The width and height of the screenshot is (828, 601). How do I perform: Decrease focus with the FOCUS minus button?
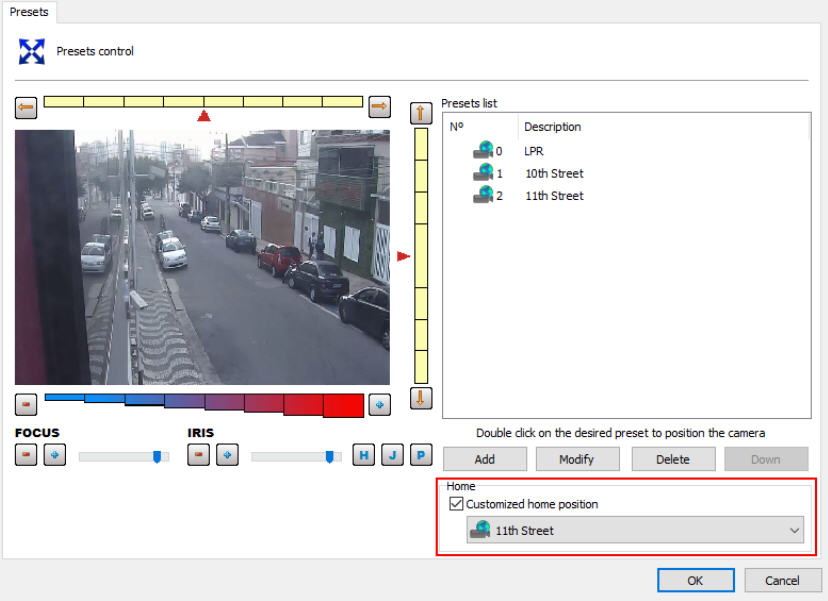point(26,455)
